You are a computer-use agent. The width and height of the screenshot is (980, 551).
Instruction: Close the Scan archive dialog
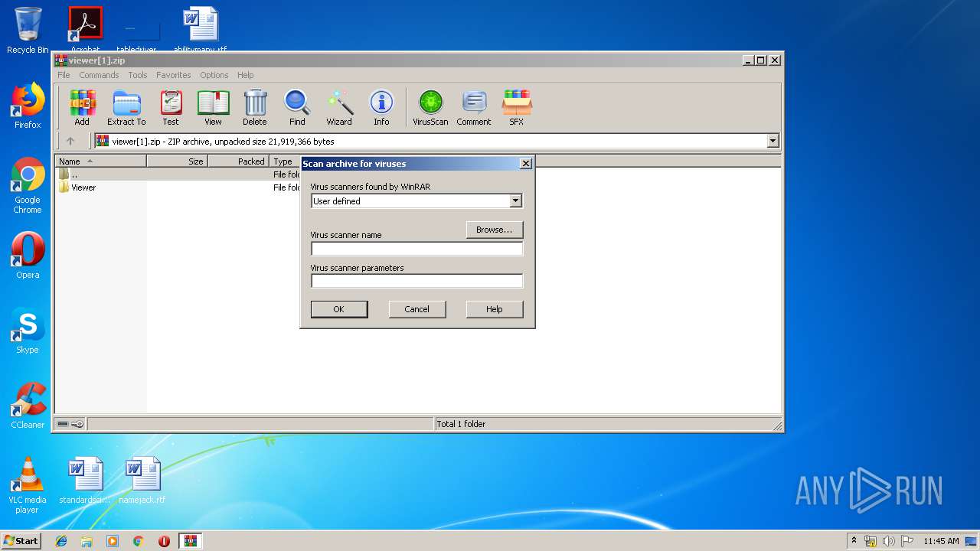pos(525,164)
